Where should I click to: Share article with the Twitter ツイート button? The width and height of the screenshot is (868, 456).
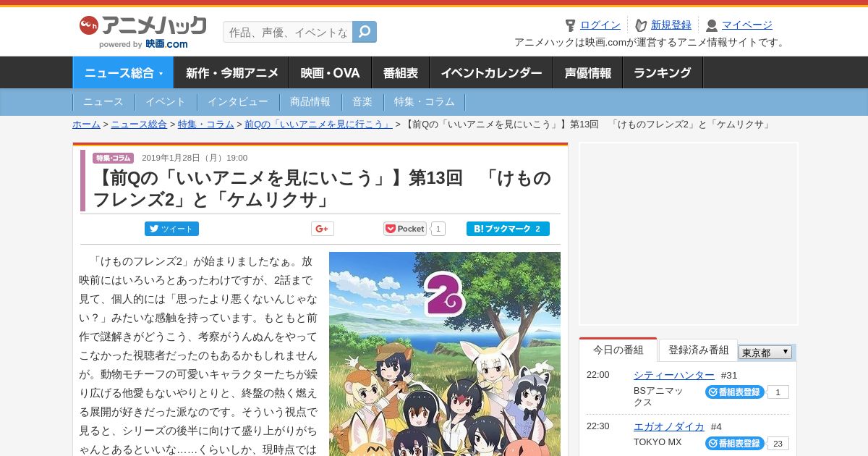pyautogui.click(x=171, y=229)
